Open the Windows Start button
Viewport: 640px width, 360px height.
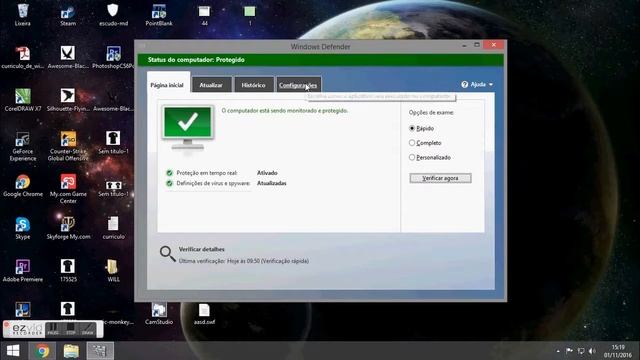point(13,351)
